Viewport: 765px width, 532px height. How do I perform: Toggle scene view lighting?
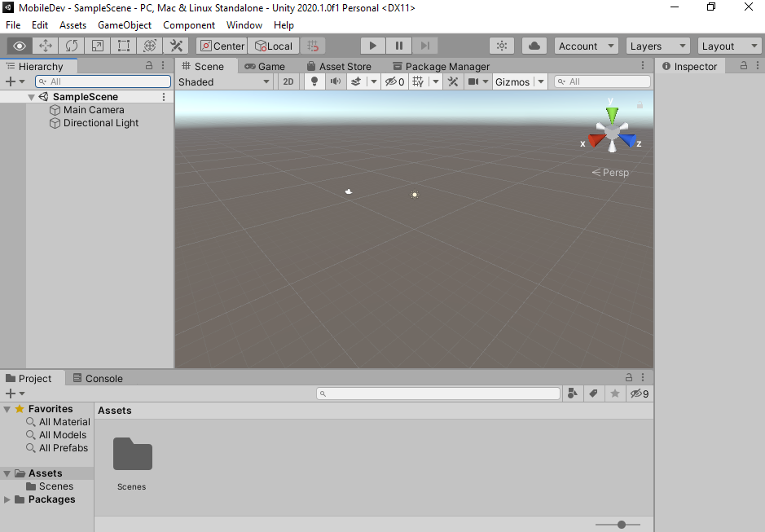pos(314,81)
